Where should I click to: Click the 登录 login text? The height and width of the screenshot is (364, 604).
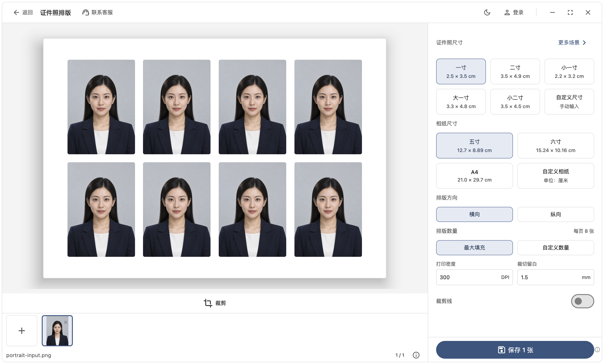pyautogui.click(x=518, y=12)
